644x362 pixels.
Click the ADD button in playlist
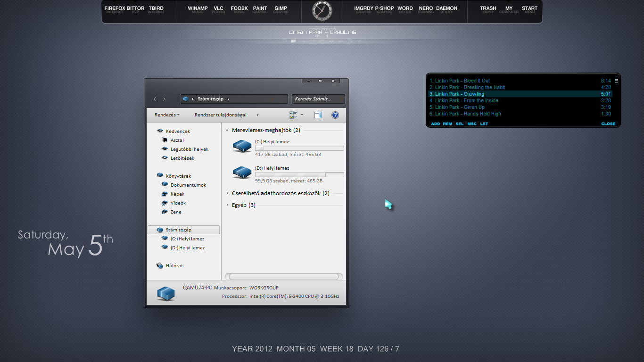[435, 123]
